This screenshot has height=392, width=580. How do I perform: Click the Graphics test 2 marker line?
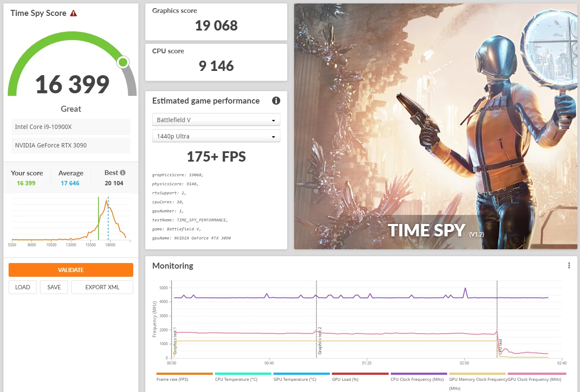(316, 319)
